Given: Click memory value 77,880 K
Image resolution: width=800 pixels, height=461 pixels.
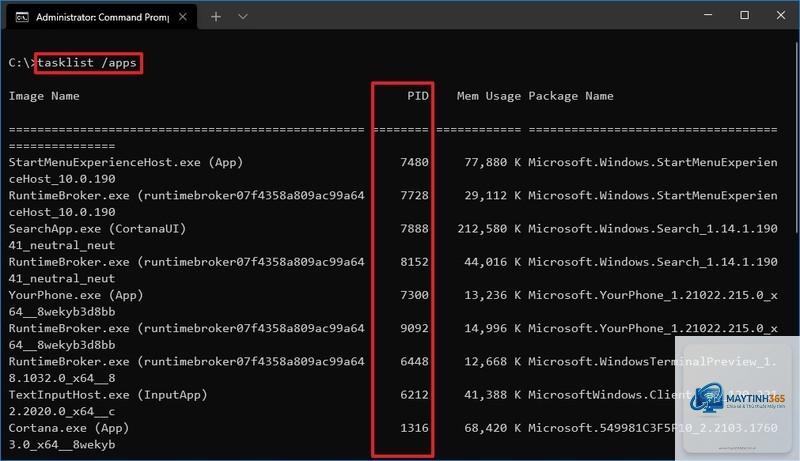Looking at the screenshot, I should (x=492, y=162).
